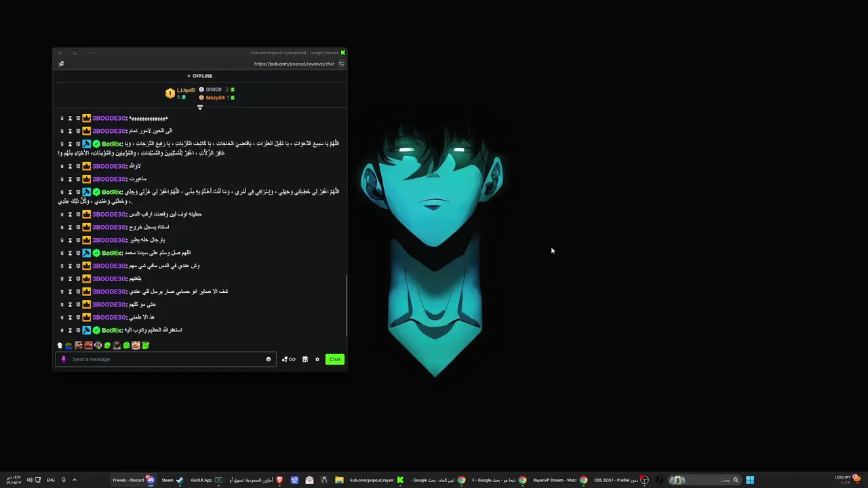Open chat settings gear icon
This screenshot has width=868, height=488.
(317, 359)
